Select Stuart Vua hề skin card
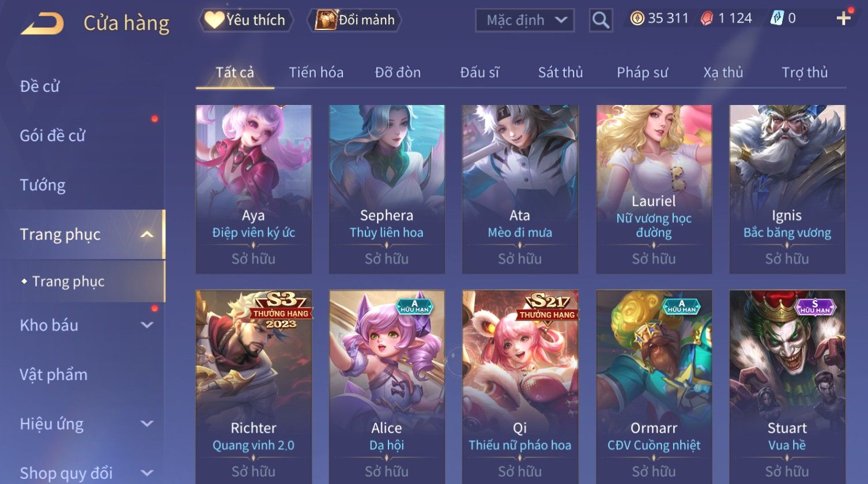Screen dimensions: 868x484 point(787,387)
